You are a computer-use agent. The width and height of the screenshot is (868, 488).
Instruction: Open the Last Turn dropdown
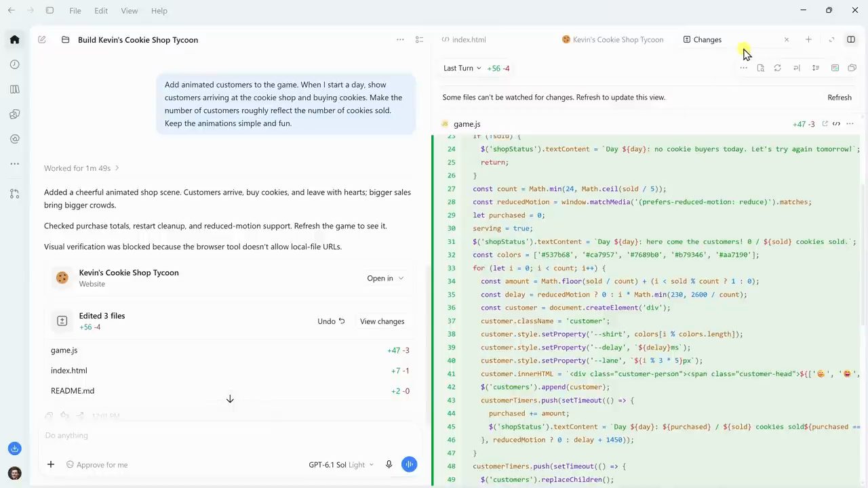tap(462, 68)
